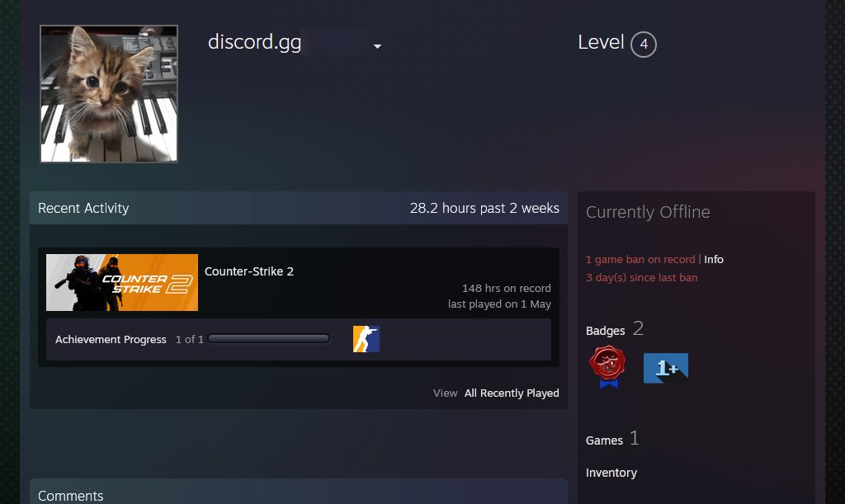Image resolution: width=845 pixels, height=504 pixels.
Task: Select the red wax seal badge
Action: [607, 367]
